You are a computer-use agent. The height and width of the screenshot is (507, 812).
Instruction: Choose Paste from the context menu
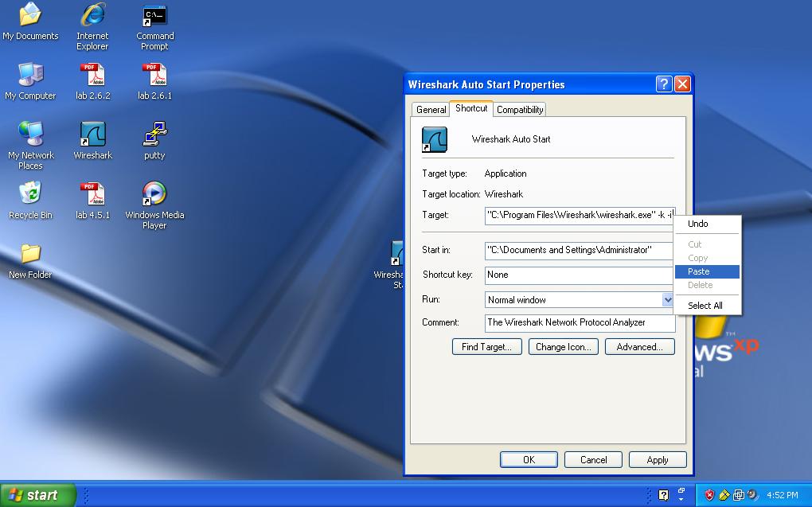708,271
